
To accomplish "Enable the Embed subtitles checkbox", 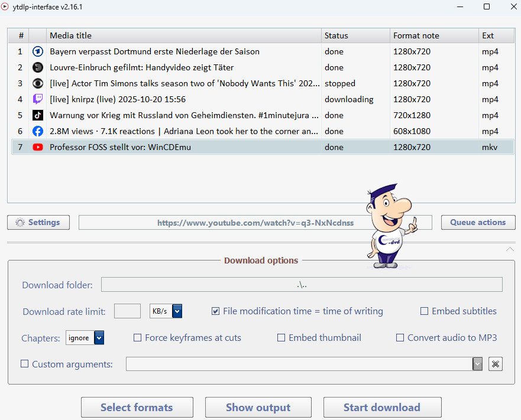I will pos(424,311).
